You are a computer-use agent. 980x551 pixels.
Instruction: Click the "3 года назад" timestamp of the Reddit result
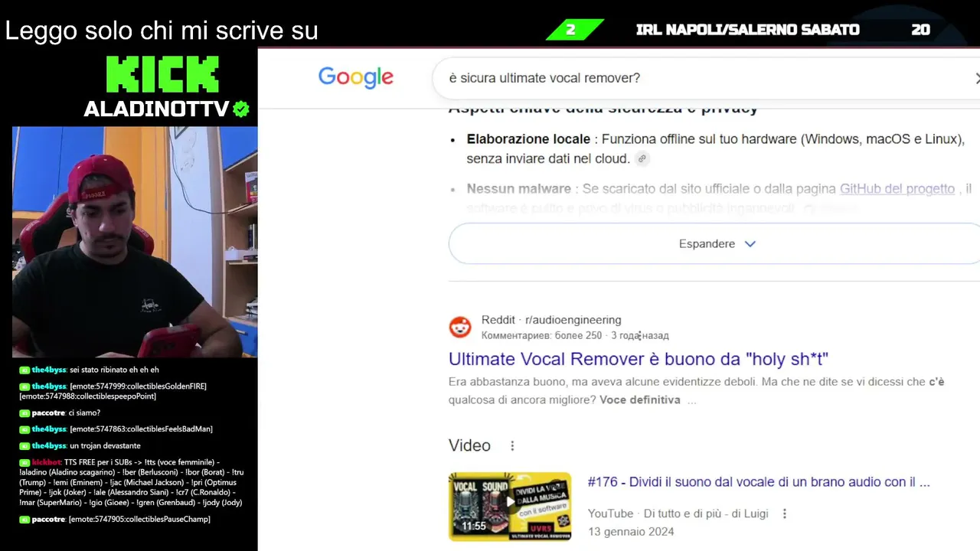pos(640,335)
